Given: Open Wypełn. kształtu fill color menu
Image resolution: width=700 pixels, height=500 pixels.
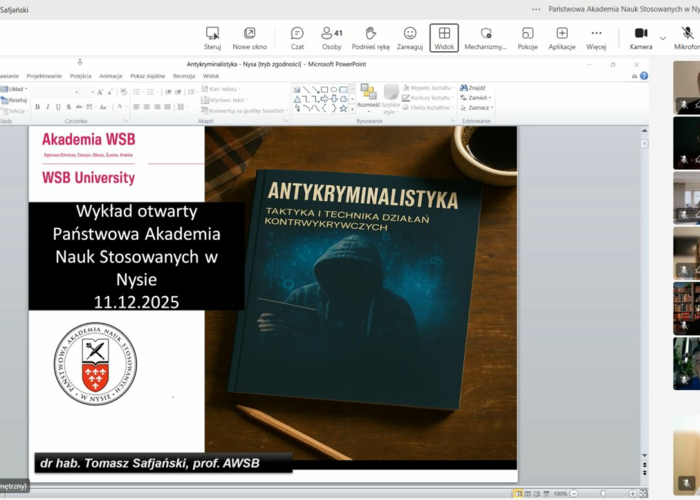Looking at the screenshot, I should [429, 88].
